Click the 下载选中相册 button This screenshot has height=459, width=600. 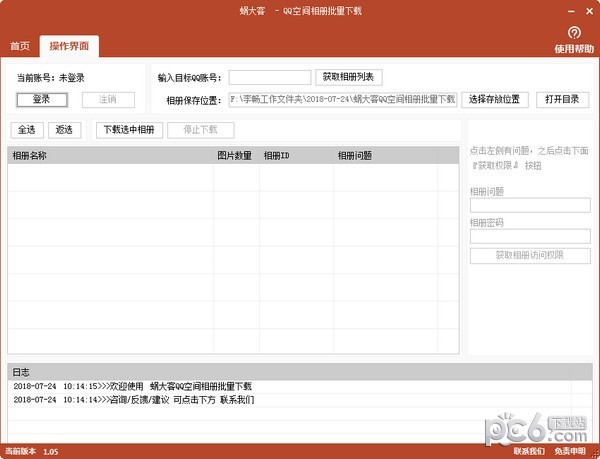pyautogui.click(x=129, y=130)
